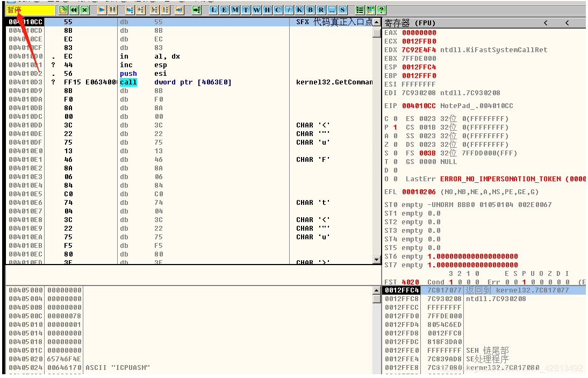Click the SFX 代码真正入口点 comment

(334, 22)
